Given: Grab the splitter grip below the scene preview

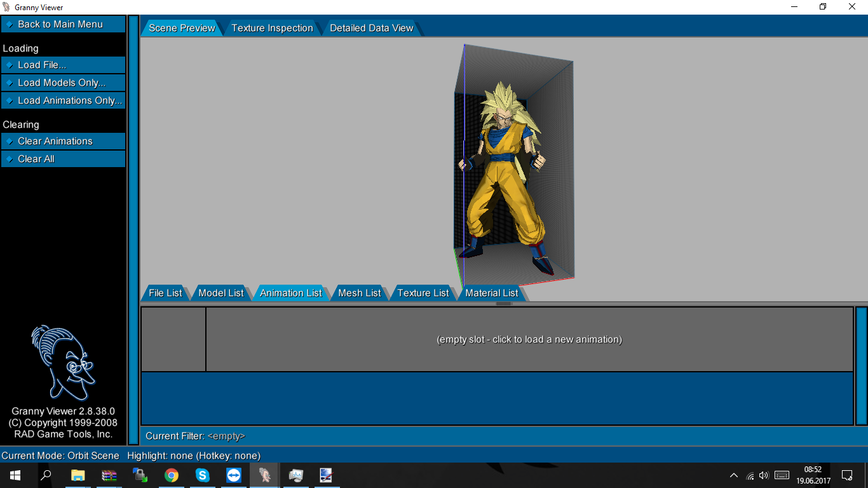Looking at the screenshot, I should click(504, 304).
